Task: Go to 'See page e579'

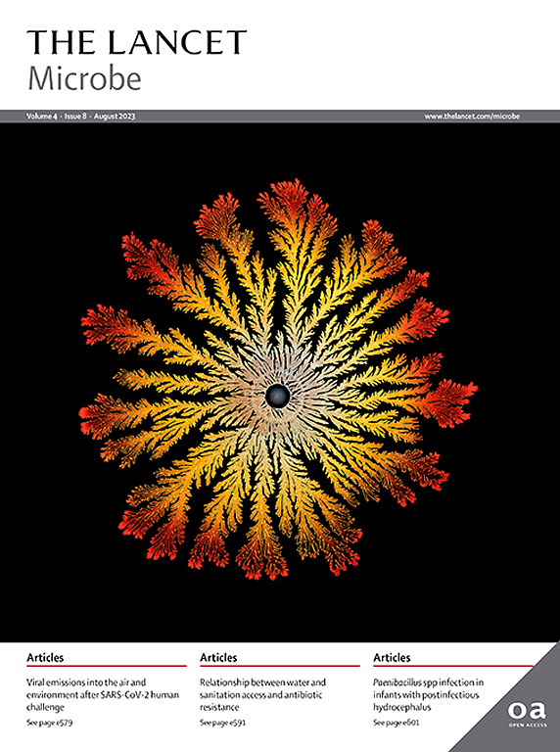Action: 49,723
